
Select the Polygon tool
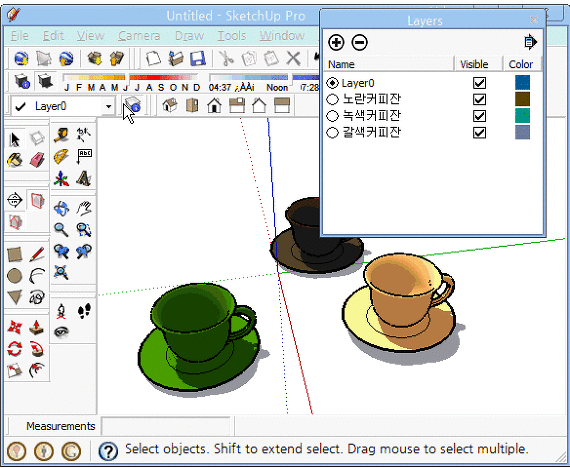pos(15,297)
